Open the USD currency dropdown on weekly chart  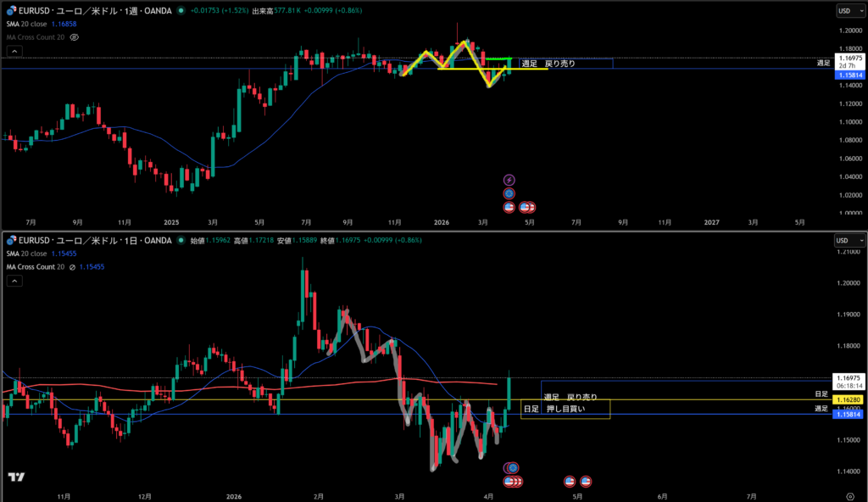pos(850,11)
